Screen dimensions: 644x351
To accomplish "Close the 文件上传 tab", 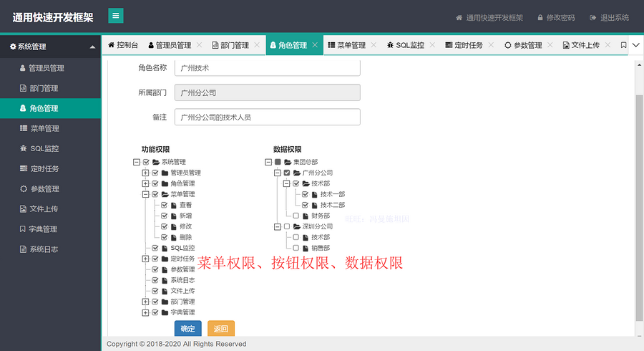I will pos(608,45).
